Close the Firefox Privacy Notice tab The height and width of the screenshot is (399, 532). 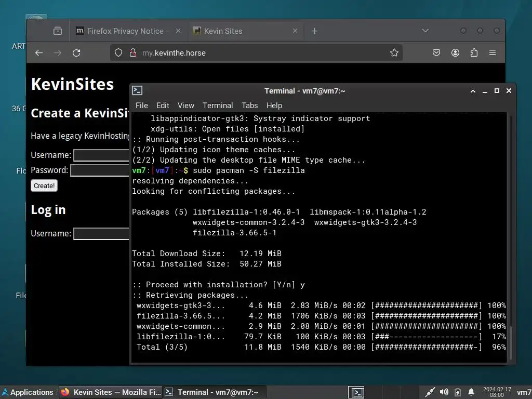click(178, 31)
